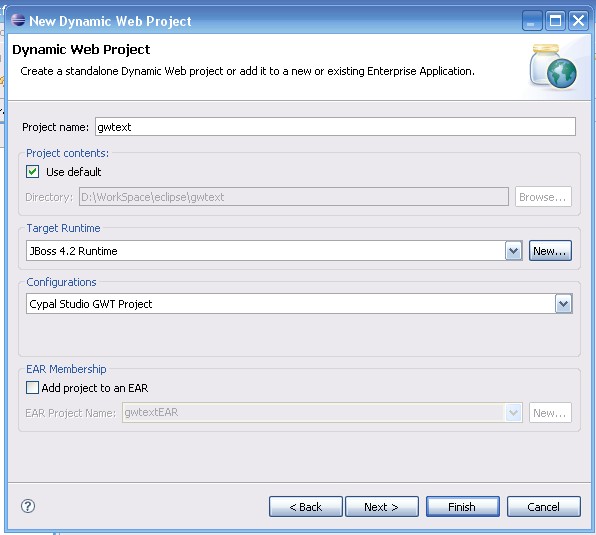Cancel the new project wizard
The image size is (596, 535).
point(544,507)
